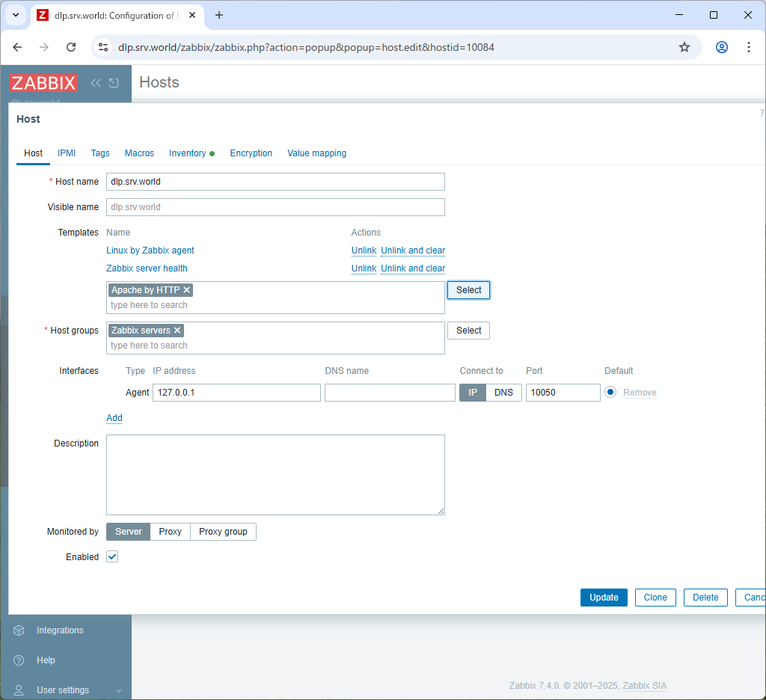
Task: Click the Clone button
Action: (x=655, y=598)
